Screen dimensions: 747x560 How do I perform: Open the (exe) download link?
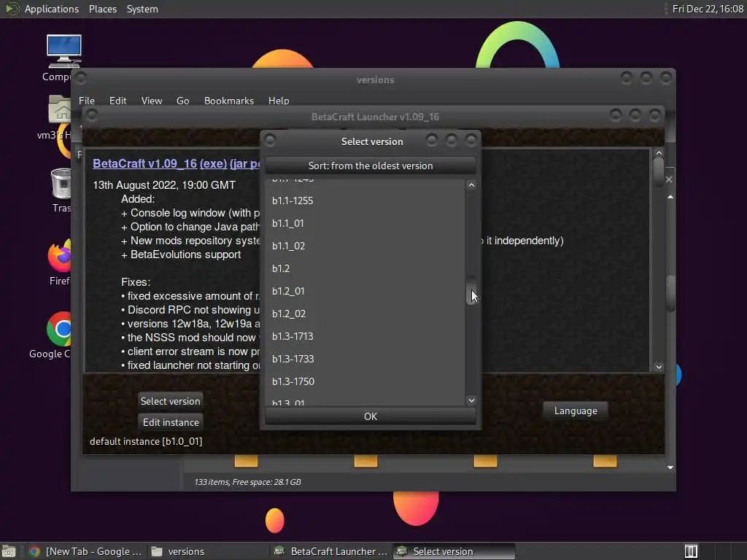tap(213, 163)
